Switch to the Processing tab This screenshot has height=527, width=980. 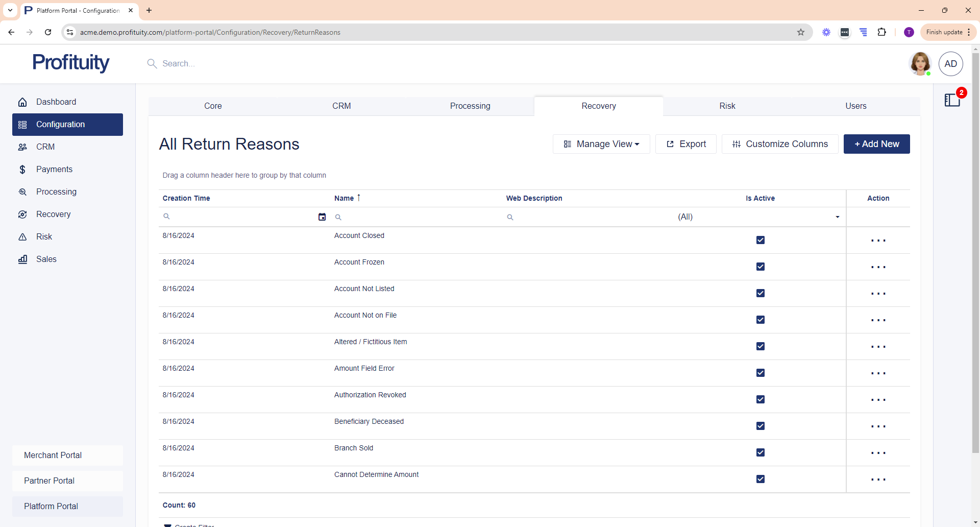point(470,106)
